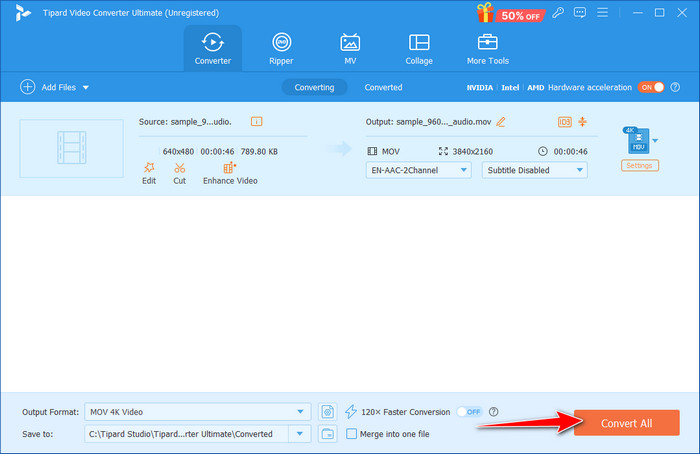This screenshot has width=700, height=454.
Task: Click the video file thumbnail
Action: (x=71, y=148)
